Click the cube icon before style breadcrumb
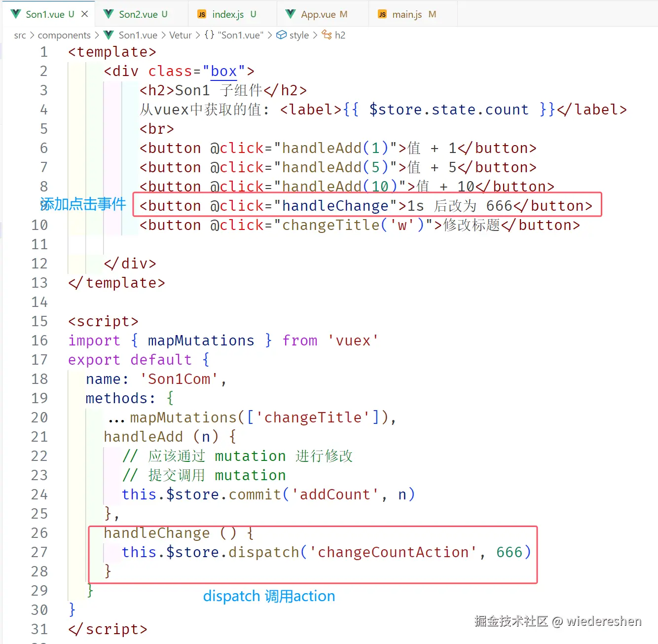 [281, 35]
